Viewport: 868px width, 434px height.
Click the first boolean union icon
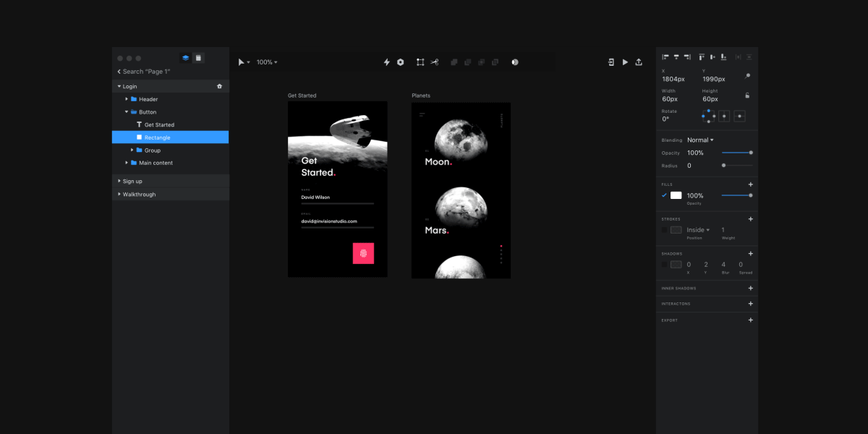click(454, 62)
